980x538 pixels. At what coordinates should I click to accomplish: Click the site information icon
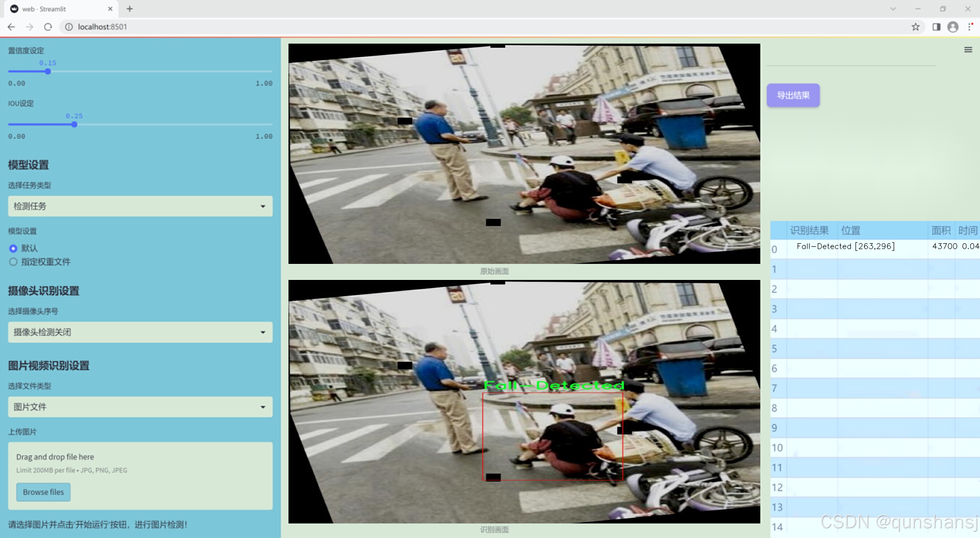pos(69,27)
